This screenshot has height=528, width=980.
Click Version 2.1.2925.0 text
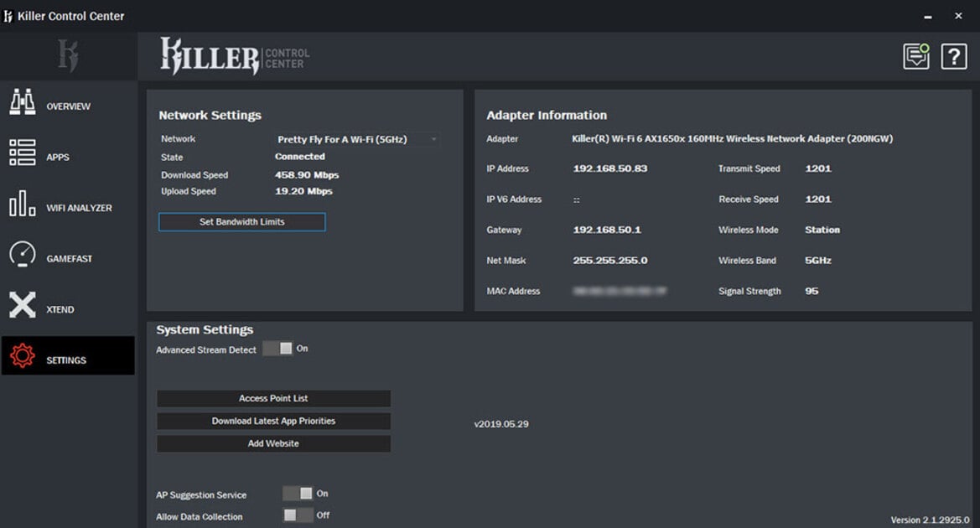point(930,520)
